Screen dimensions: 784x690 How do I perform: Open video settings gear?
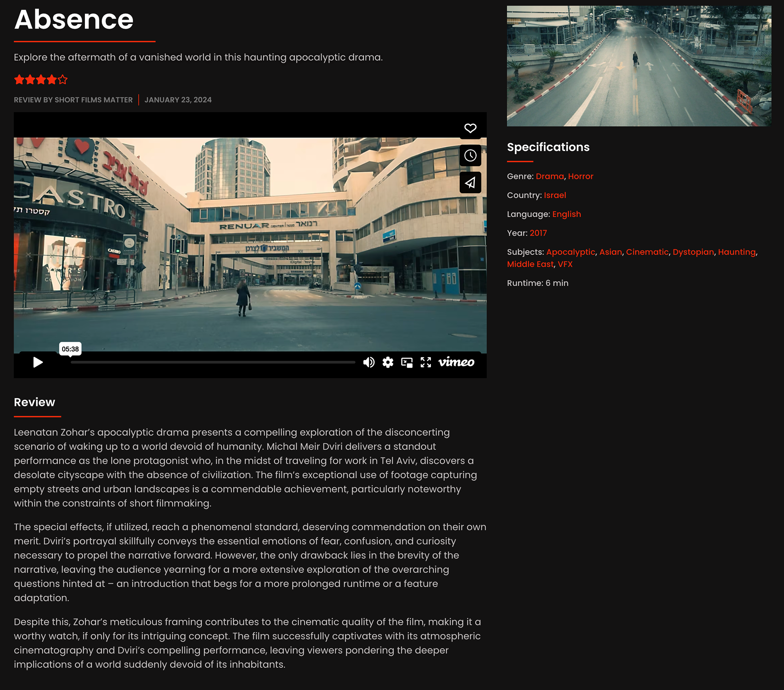[388, 362]
